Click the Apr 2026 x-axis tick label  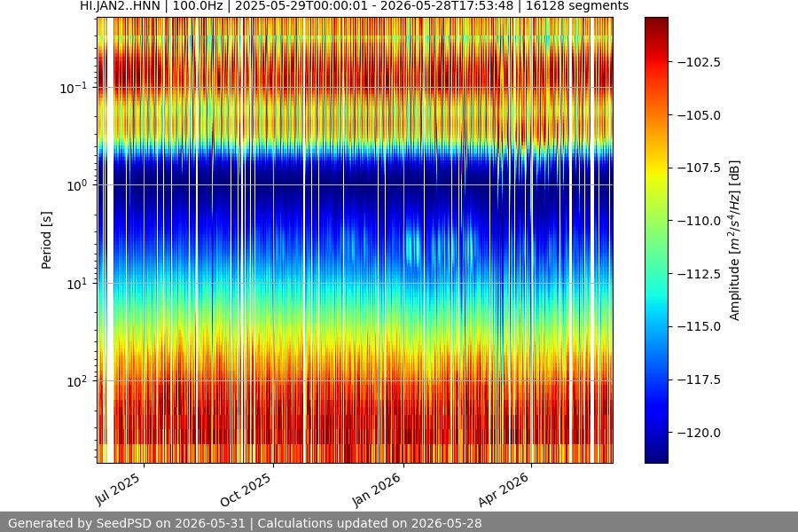click(505, 489)
